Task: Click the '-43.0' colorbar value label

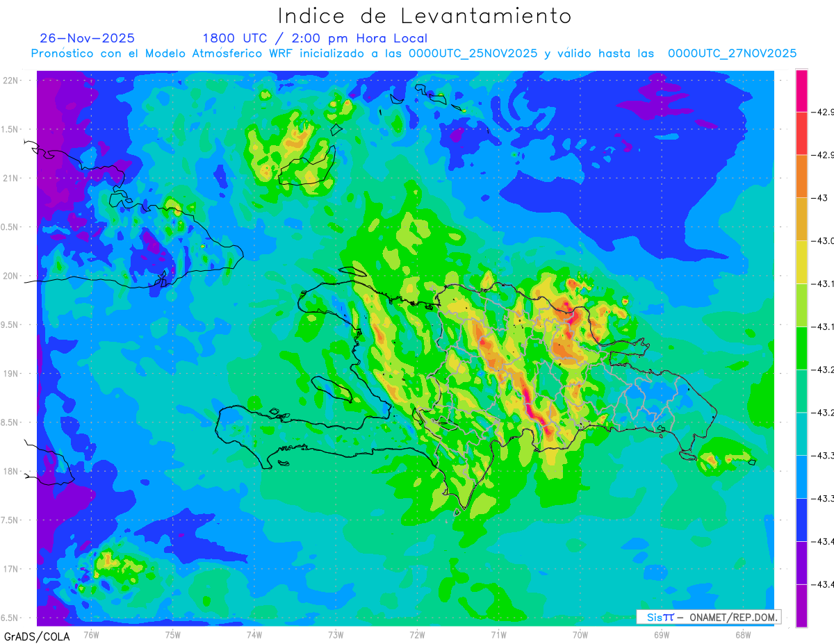Action: [824, 241]
